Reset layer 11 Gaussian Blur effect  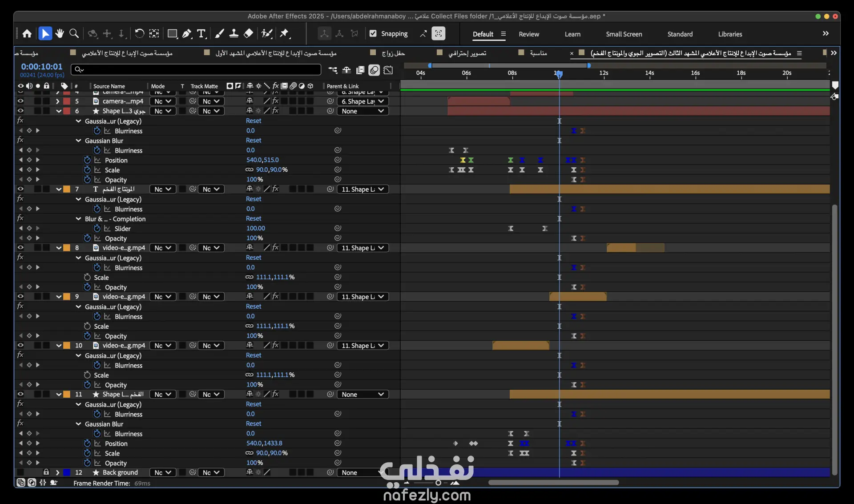tap(254, 424)
